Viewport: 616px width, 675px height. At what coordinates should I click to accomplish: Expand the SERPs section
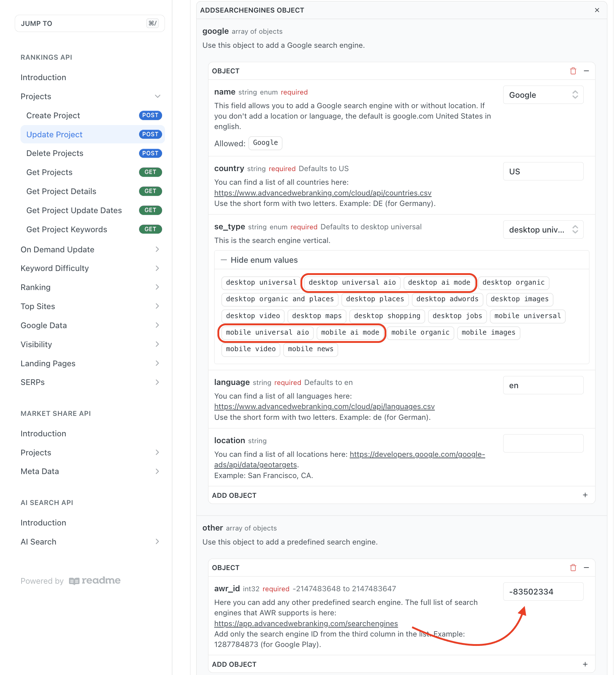coord(157,382)
